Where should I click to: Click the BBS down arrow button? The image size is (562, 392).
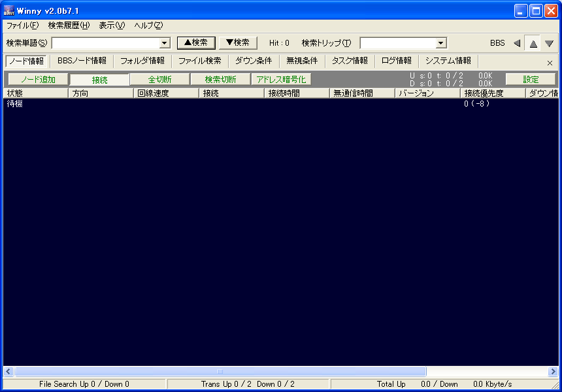click(549, 43)
